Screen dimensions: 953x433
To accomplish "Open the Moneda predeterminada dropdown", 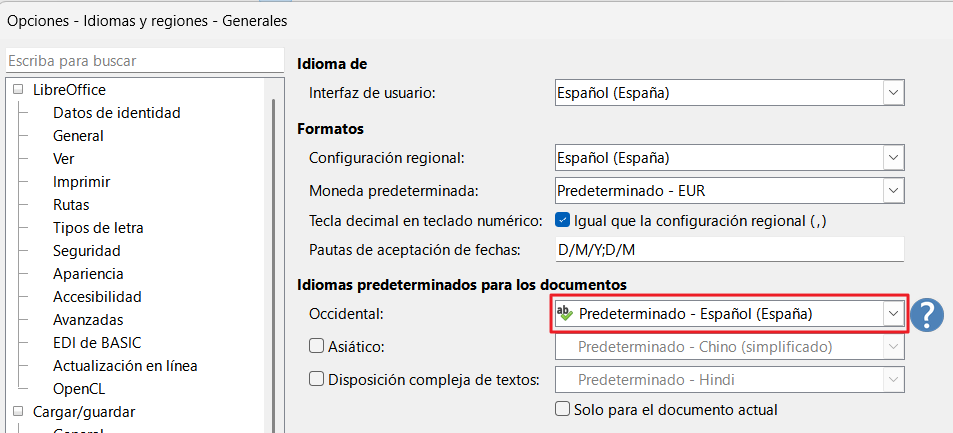I will (893, 189).
